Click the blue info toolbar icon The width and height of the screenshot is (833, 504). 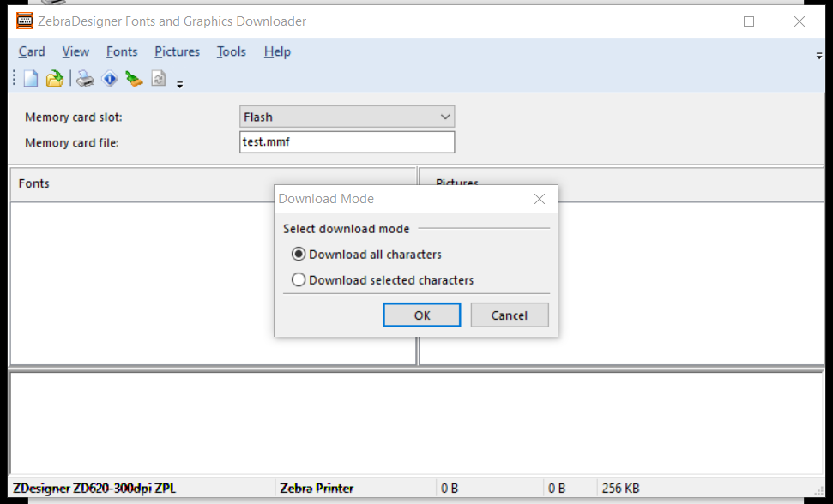(x=110, y=79)
